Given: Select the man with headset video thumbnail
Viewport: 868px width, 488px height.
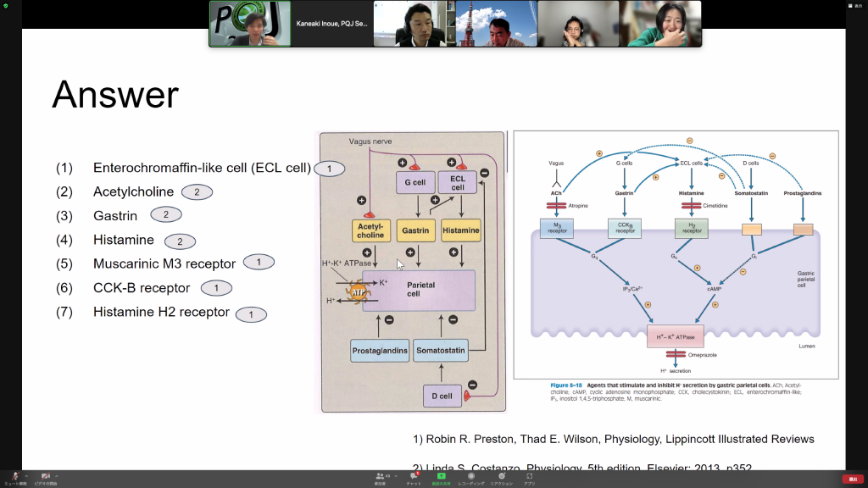Looking at the screenshot, I should (414, 24).
